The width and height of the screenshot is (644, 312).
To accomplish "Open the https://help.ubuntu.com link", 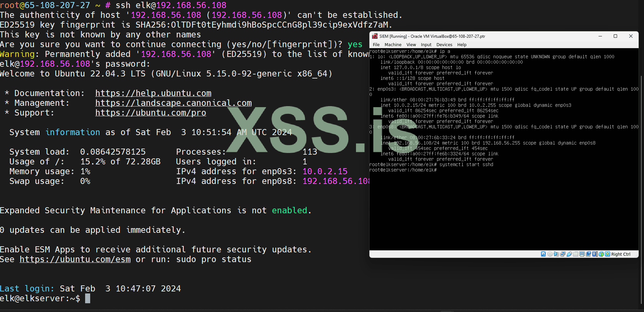I will click(153, 93).
